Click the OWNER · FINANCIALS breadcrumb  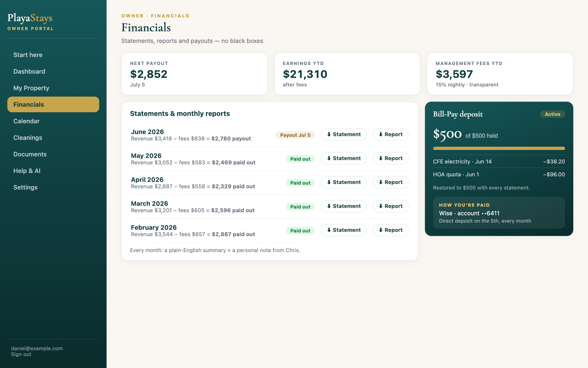point(155,16)
